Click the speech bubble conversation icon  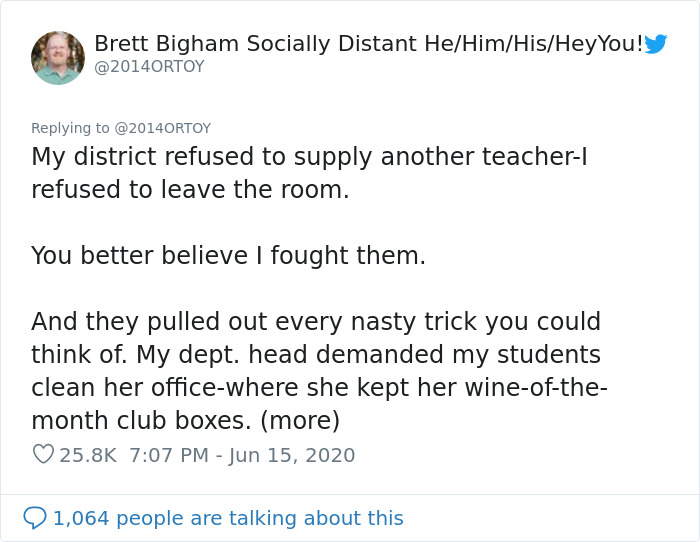pos(35,518)
